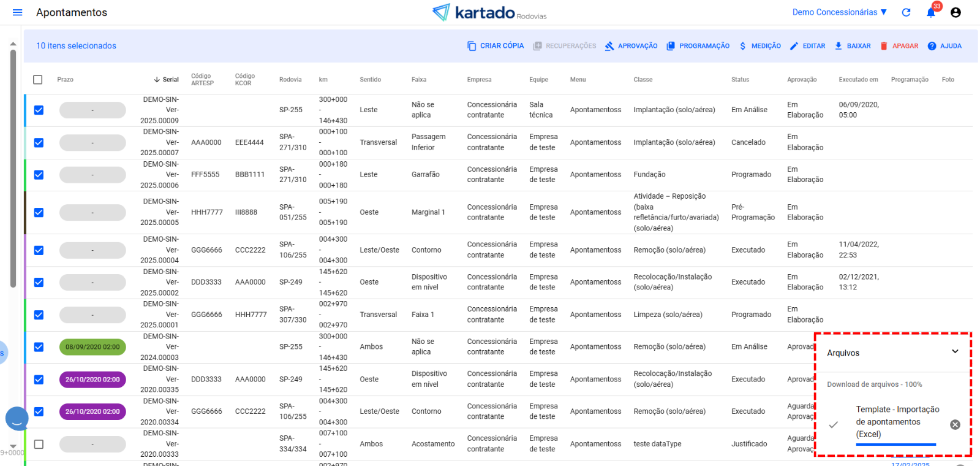Check the row DEMO-SIN-Ver-2020.00333 checkbox

click(x=39, y=444)
